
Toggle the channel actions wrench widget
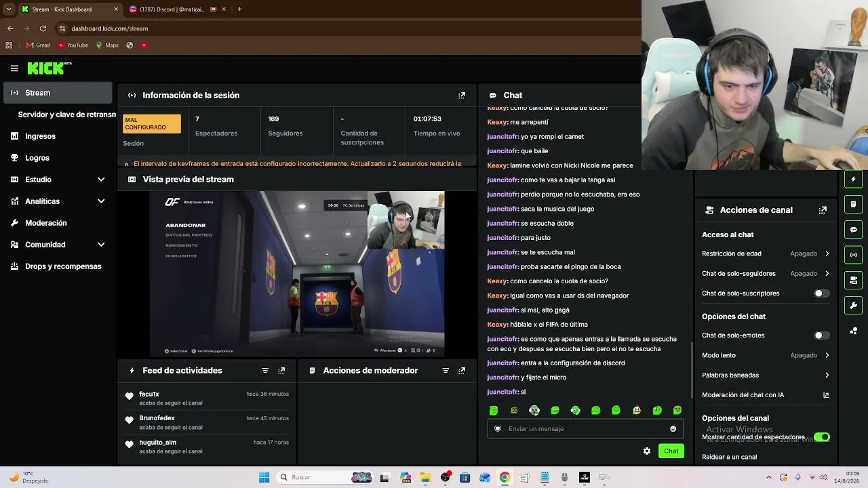pyautogui.click(x=854, y=305)
